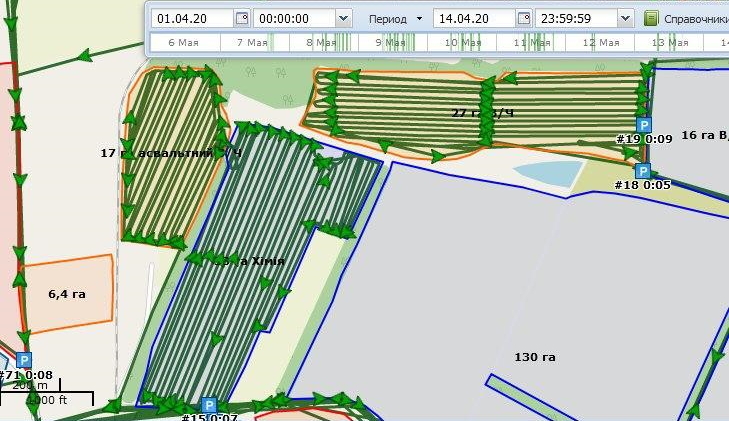This screenshot has width=729, height=421.
Task: Open the end date calendar picker
Action: [523, 18]
